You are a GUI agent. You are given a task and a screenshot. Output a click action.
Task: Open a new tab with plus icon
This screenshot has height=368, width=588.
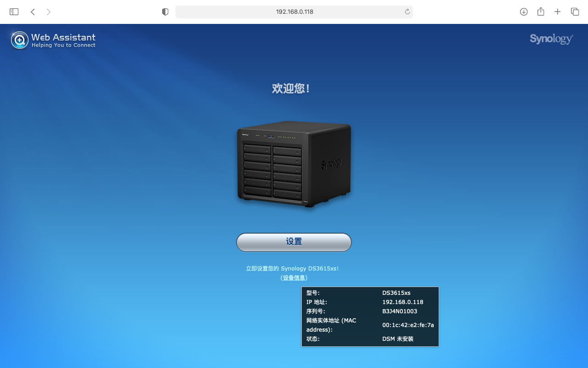tap(558, 12)
